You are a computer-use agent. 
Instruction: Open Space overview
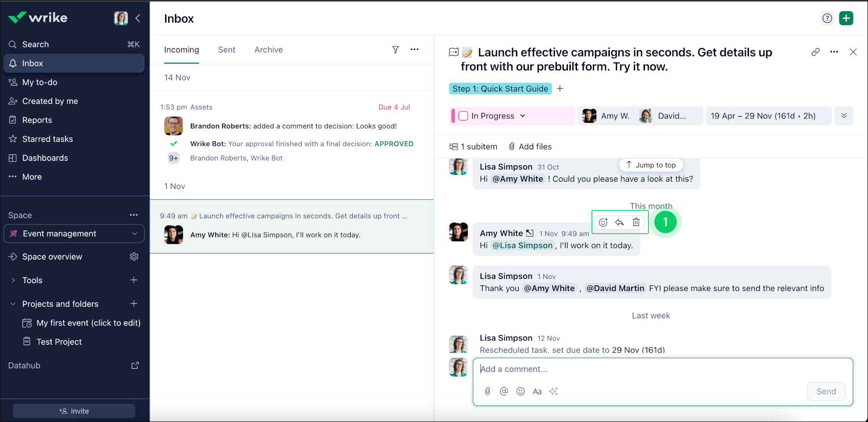pyautogui.click(x=52, y=257)
